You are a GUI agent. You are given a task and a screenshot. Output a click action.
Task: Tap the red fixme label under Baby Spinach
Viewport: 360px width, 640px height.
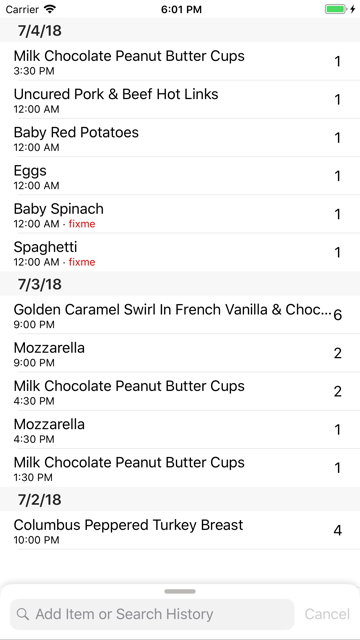82,224
